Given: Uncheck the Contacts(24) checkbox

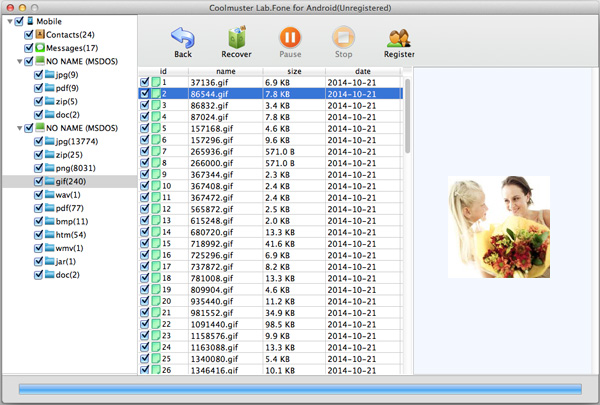Looking at the screenshot, I should click(29, 35).
